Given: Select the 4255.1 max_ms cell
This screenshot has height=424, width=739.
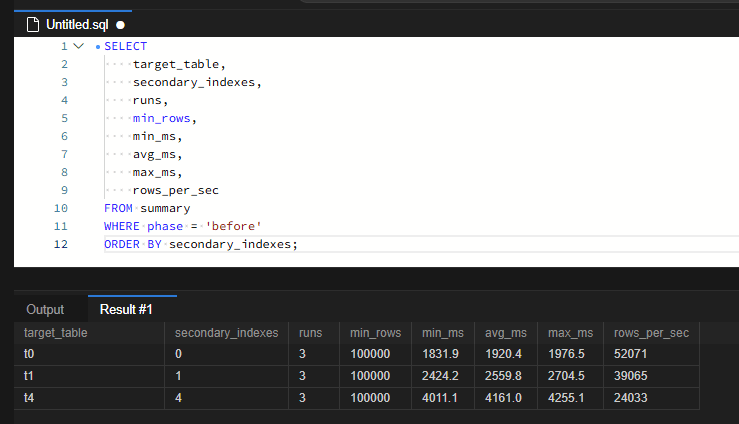Looking at the screenshot, I should click(571, 398).
